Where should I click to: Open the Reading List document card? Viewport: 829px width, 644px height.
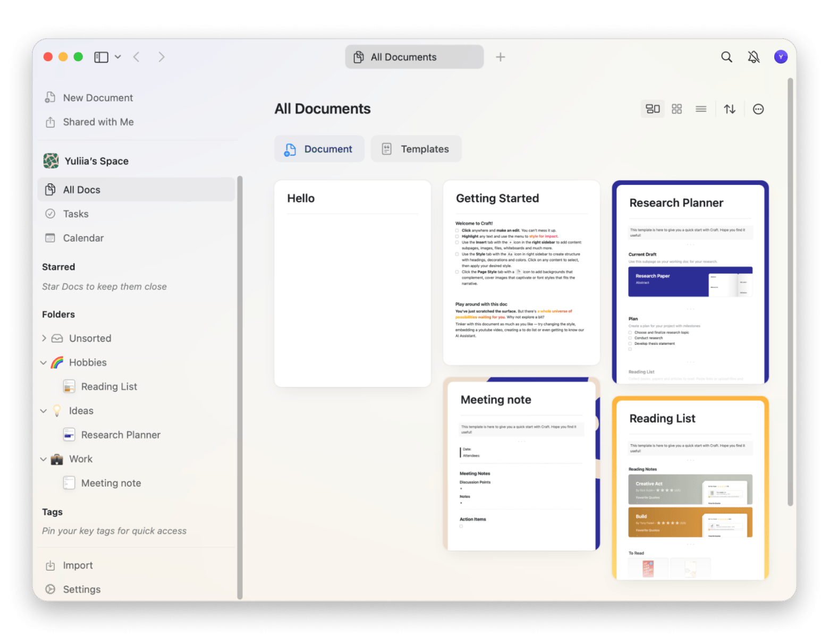tap(690, 488)
